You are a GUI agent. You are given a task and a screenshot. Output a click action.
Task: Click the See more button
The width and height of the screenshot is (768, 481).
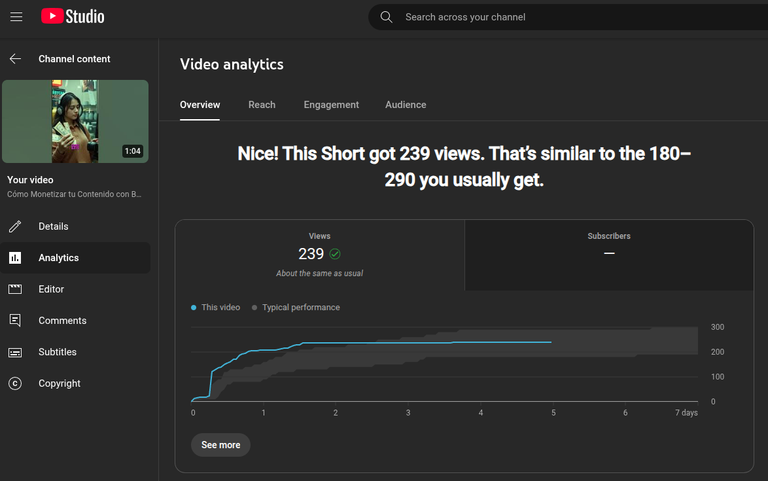(220, 445)
